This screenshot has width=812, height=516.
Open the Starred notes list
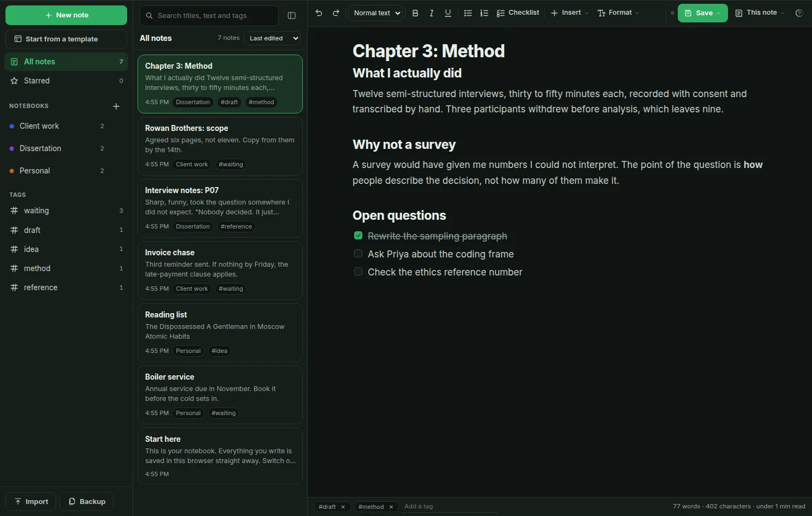[67, 81]
